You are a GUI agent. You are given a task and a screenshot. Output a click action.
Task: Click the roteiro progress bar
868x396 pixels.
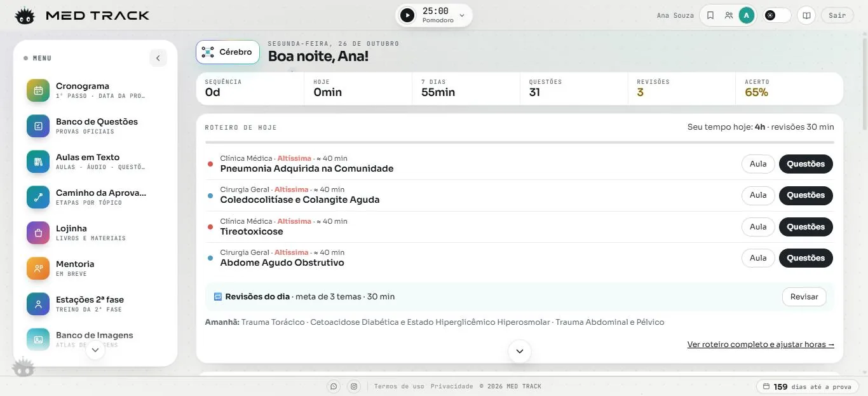[519, 142]
